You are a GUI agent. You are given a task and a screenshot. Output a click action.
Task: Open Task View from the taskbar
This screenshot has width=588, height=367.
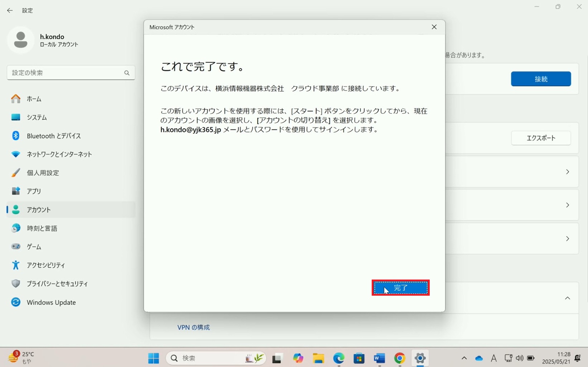pos(277,358)
